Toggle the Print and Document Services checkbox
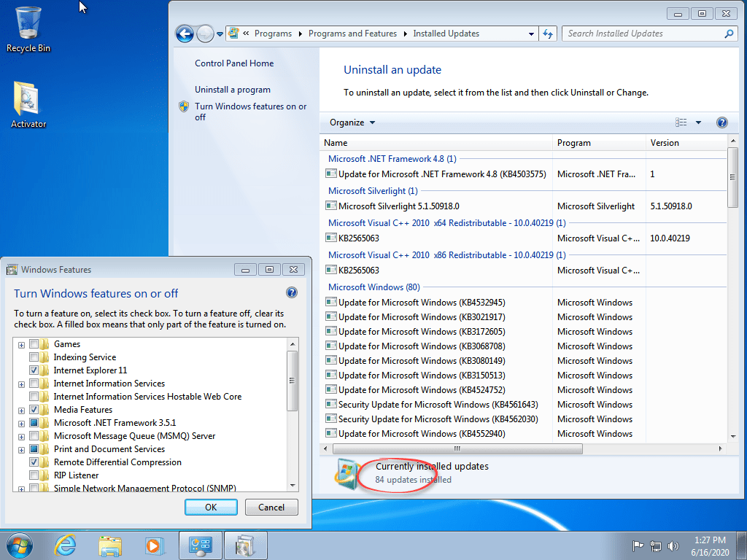 (x=34, y=448)
